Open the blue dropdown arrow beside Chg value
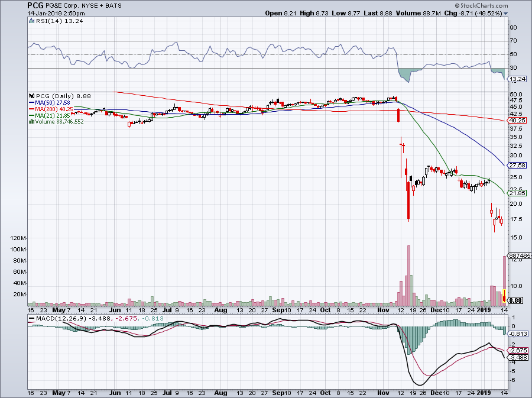 pyautogui.click(x=506, y=14)
